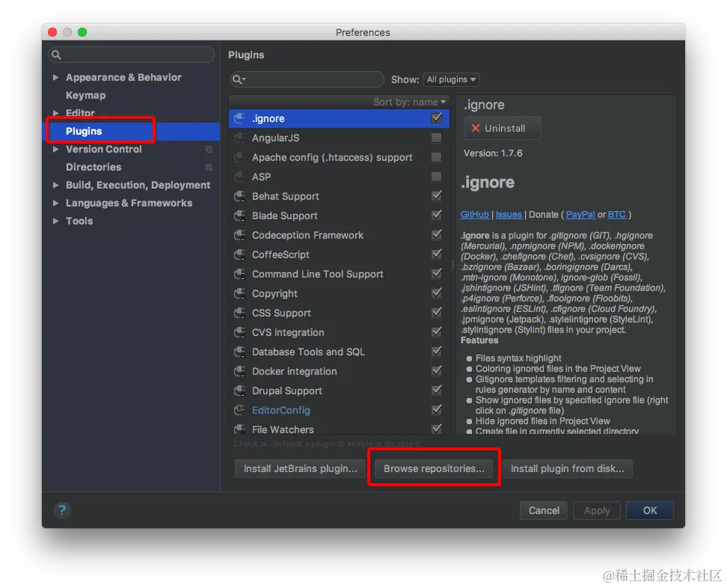Image resolution: width=727 pixels, height=588 pixels.
Task: Click the Copyright plugin icon
Action: pos(239,293)
